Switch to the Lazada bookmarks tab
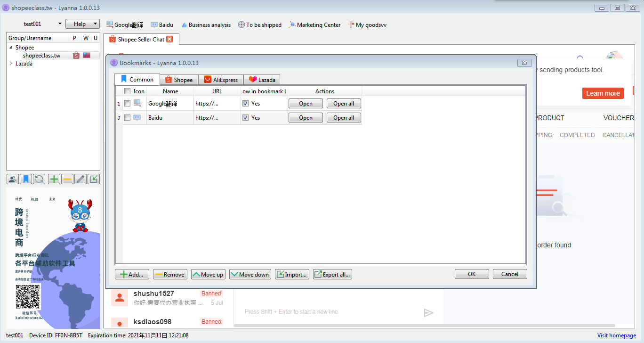Screen dimensions: 644x343 pos(262,80)
